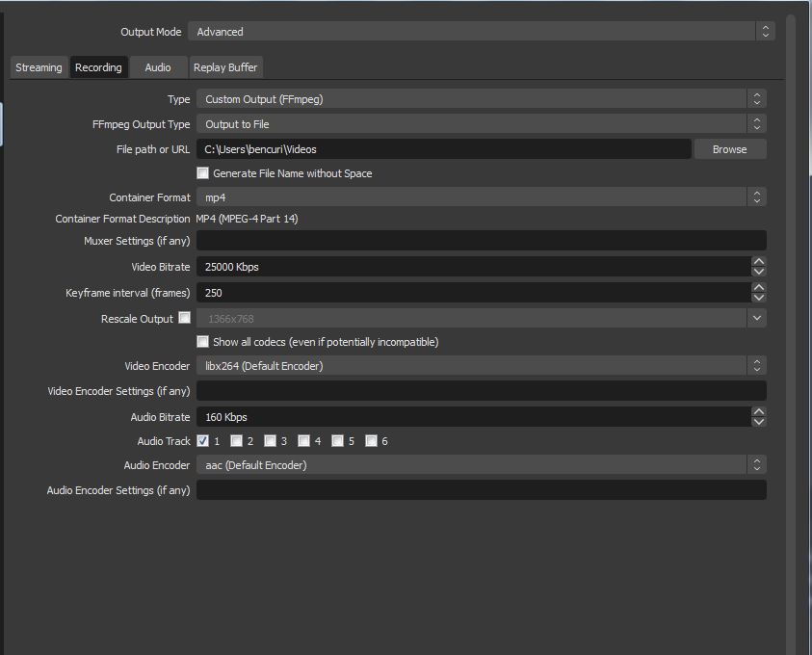Image resolution: width=812 pixels, height=655 pixels.
Task: Open the Output Mode dropdown
Action: [x=481, y=32]
